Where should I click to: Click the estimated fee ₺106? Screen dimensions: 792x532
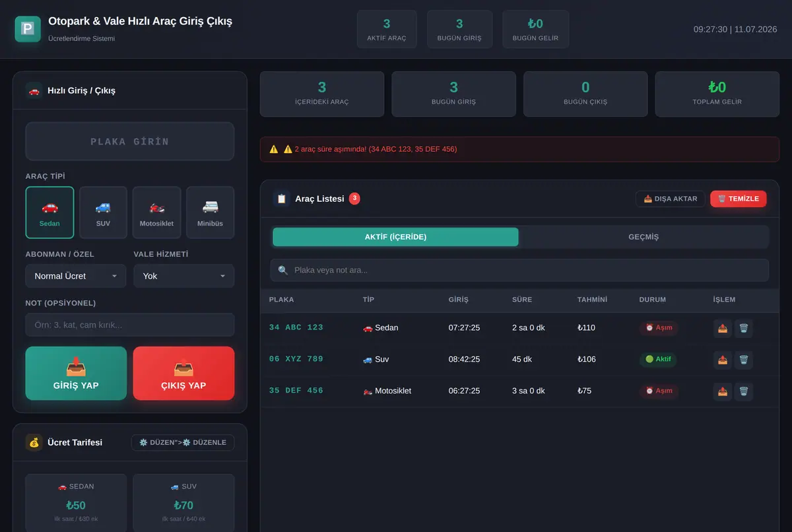(587, 359)
